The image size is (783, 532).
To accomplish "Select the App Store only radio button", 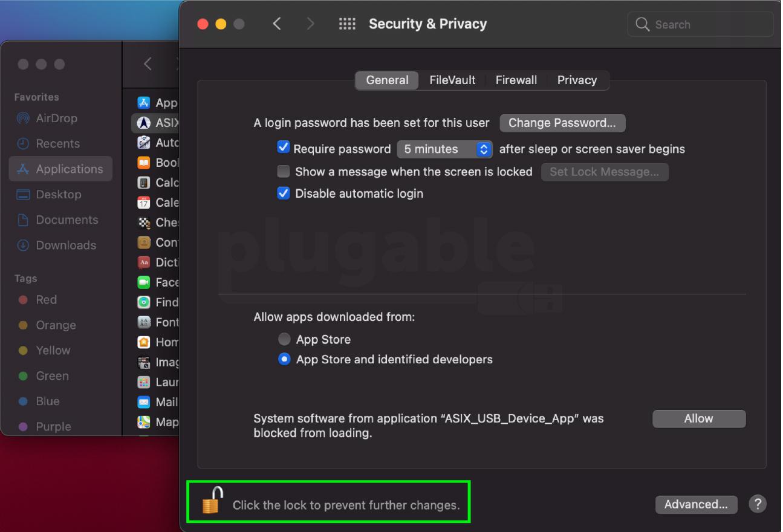I will tap(284, 340).
